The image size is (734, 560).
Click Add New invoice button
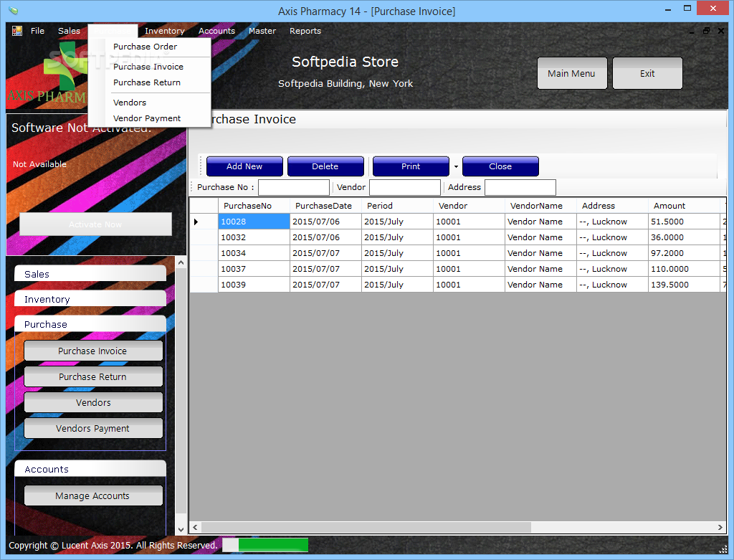(244, 166)
